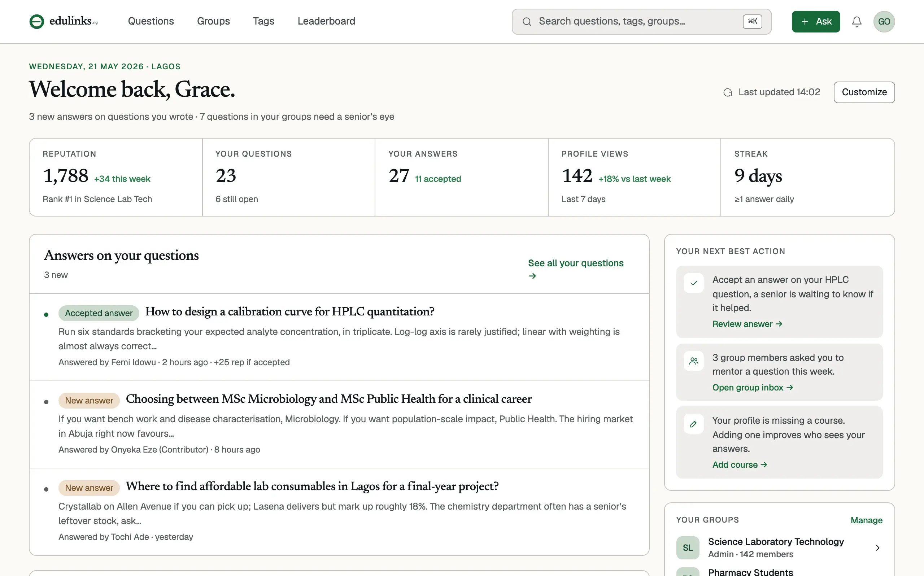This screenshot has height=576, width=924.
Task: Open the MSc Microbiology vs Public Health question
Action: tap(329, 399)
